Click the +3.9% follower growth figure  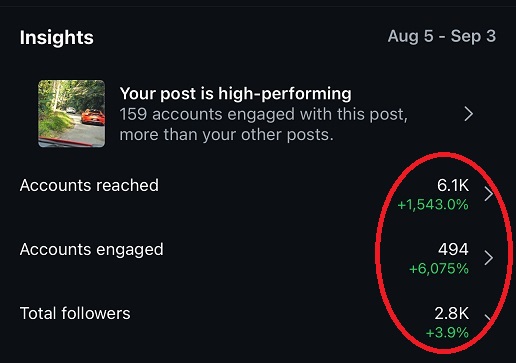click(447, 333)
